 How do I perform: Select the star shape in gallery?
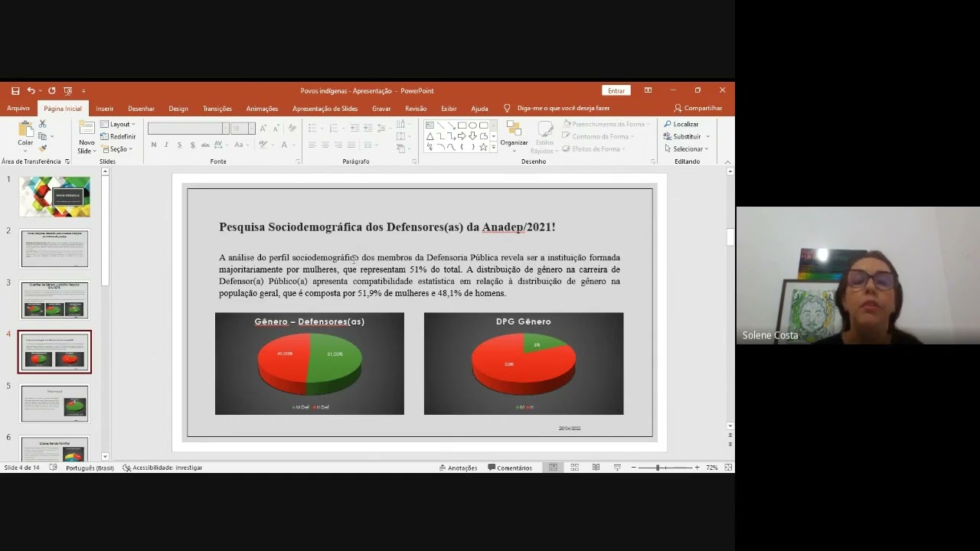483,147
